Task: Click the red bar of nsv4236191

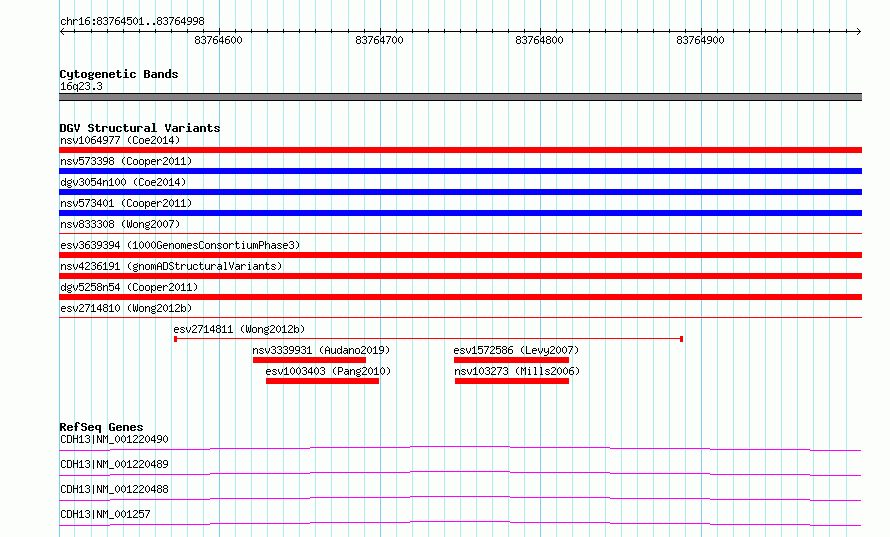Action: (460, 276)
